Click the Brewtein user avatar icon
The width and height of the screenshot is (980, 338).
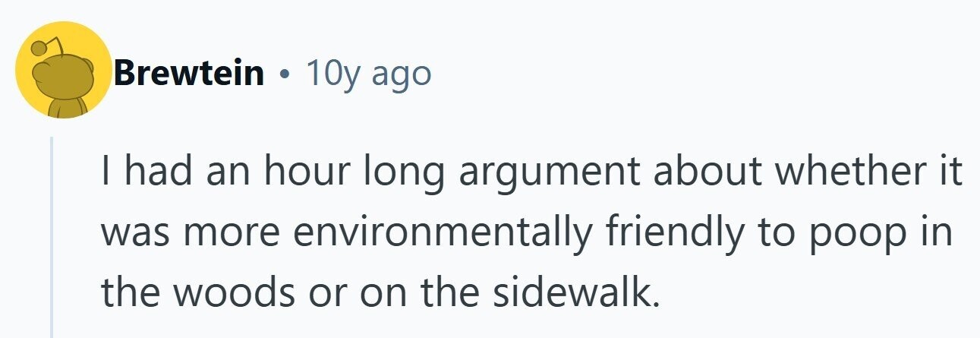(x=64, y=70)
